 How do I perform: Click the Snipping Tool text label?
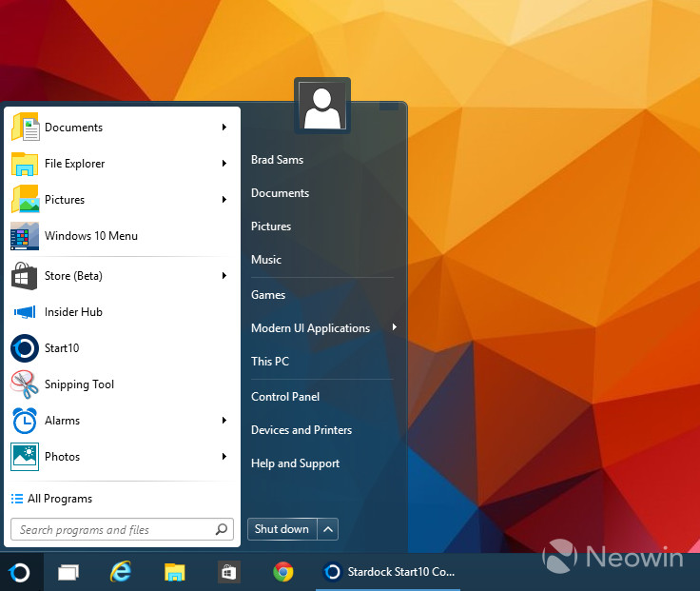(80, 384)
